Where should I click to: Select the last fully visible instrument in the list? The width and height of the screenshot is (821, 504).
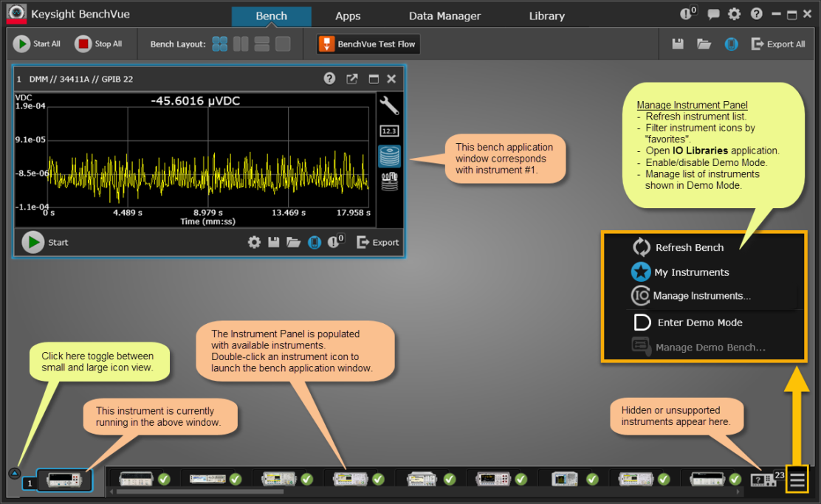coord(707,478)
